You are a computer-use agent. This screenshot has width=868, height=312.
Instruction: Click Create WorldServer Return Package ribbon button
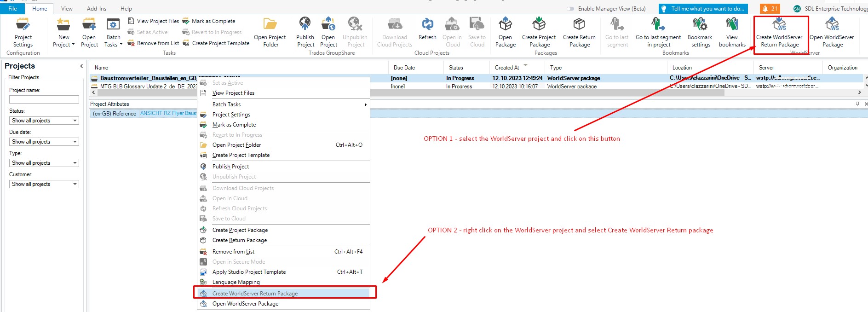[x=780, y=32]
